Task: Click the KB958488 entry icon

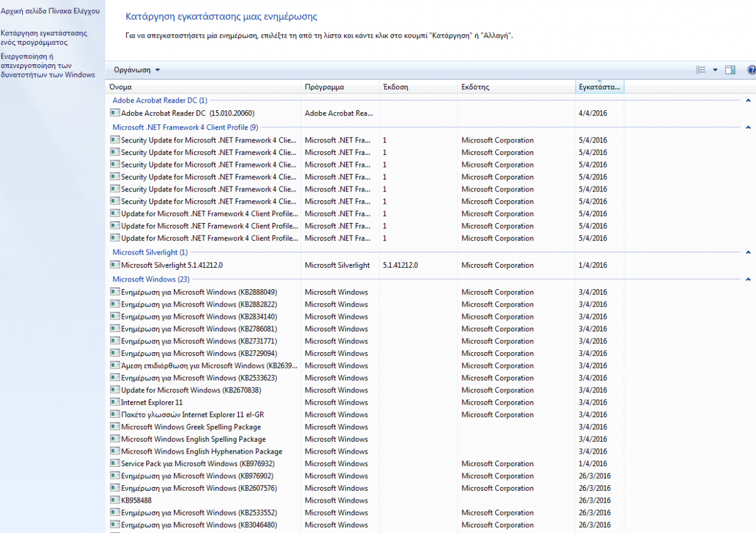Action: 115,500
